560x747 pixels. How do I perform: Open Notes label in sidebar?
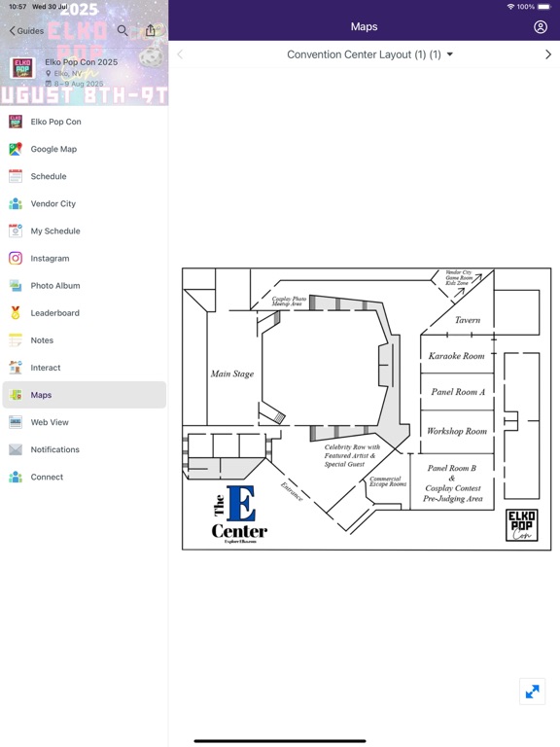pyautogui.click(x=42, y=340)
